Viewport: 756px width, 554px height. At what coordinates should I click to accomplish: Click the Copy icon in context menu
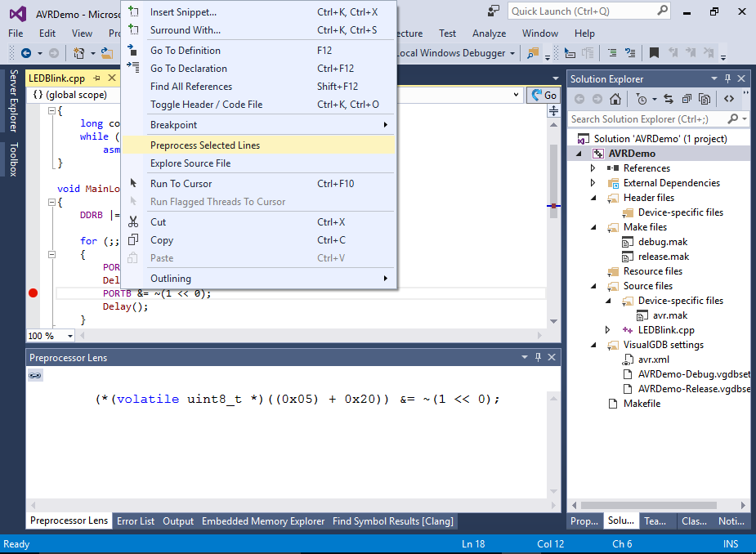pos(133,239)
